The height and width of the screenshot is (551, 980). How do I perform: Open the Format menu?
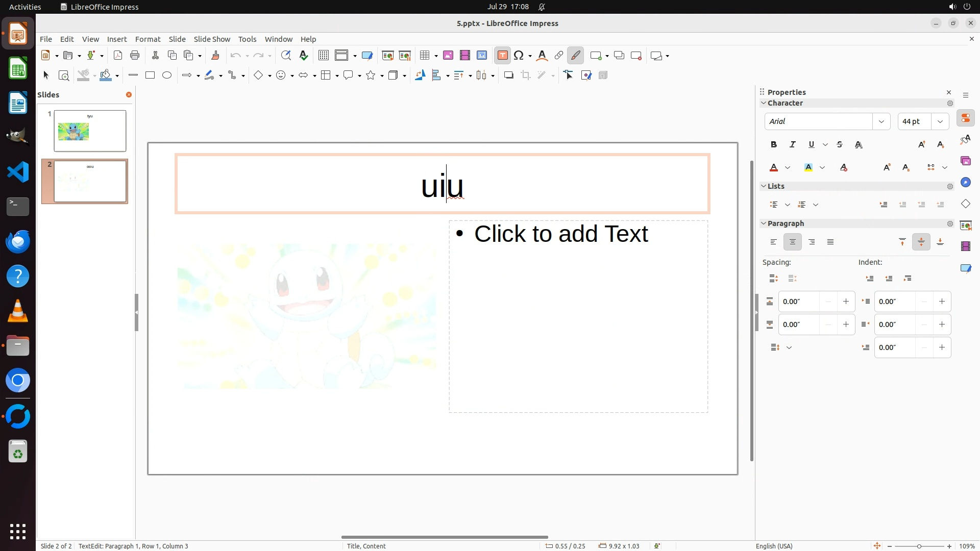coord(148,39)
